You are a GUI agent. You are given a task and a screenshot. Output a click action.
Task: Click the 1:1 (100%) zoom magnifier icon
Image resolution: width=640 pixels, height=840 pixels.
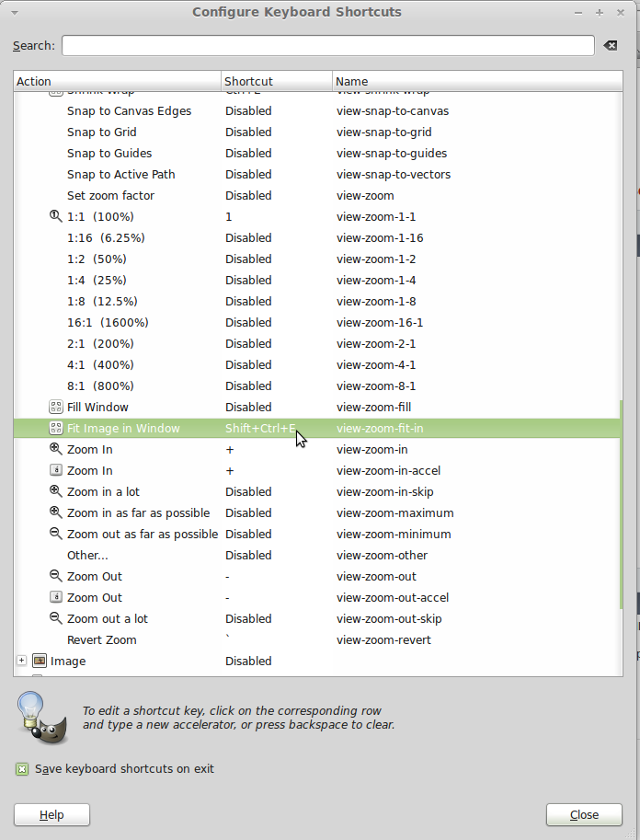56,216
